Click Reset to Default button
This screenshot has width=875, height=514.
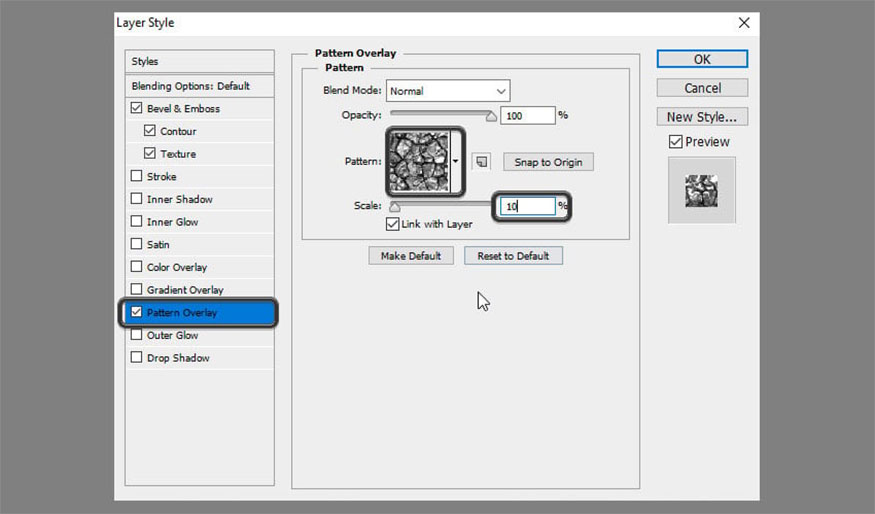(513, 256)
